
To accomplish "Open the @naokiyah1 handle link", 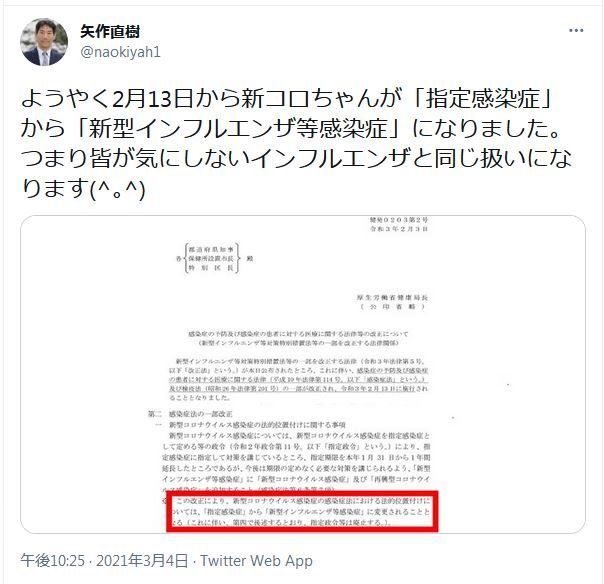I will 120,52.
